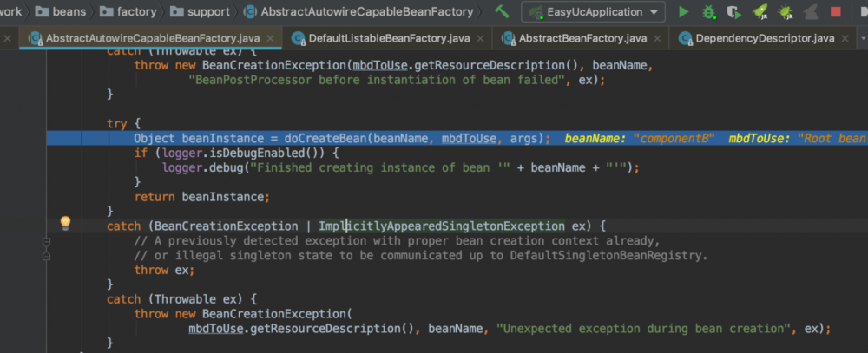Click the 'support' breadcrumb folder
This screenshot has width=868, height=353.
pyautogui.click(x=206, y=12)
